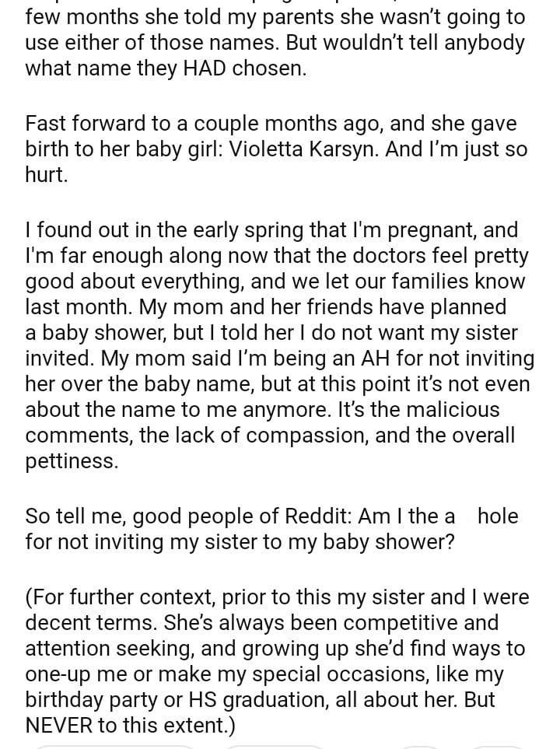This screenshot has height=749, width=560.
Task: Click the line starting "Fast forward to a couple"
Action: tap(271, 123)
